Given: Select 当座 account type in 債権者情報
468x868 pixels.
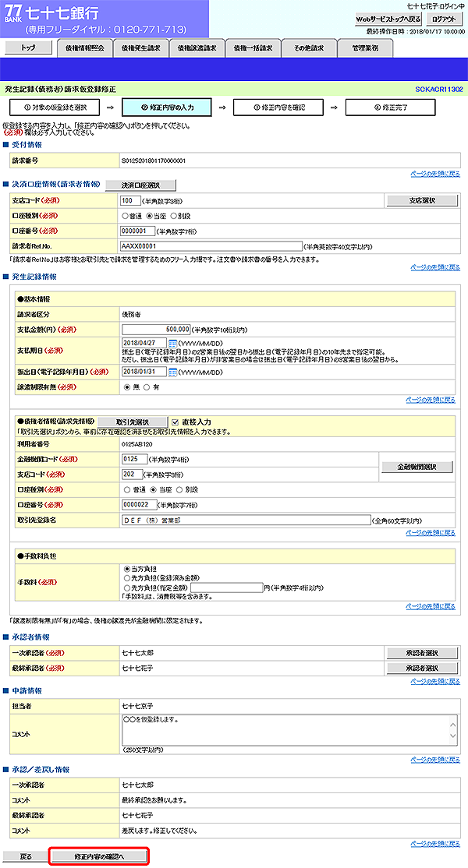Looking at the screenshot, I should [154, 490].
